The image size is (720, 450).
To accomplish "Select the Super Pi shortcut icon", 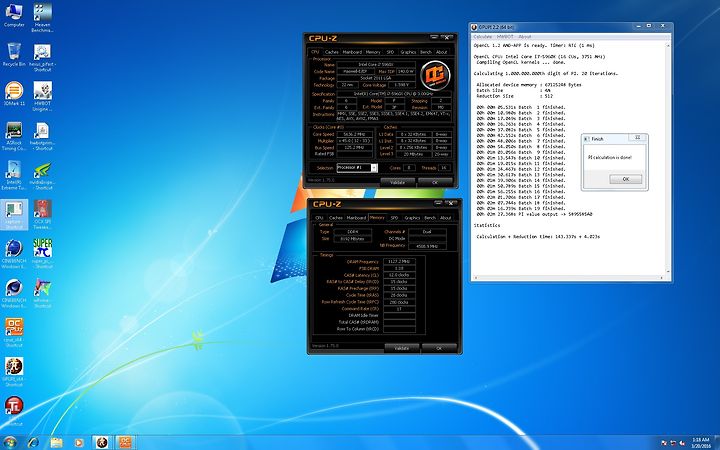I will pos(42,253).
